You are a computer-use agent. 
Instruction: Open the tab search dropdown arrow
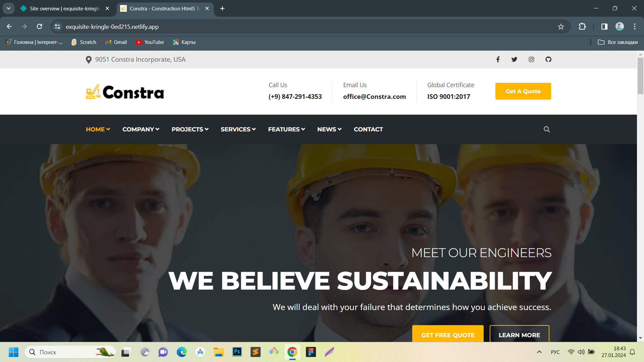pyautogui.click(x=8, y=8)
